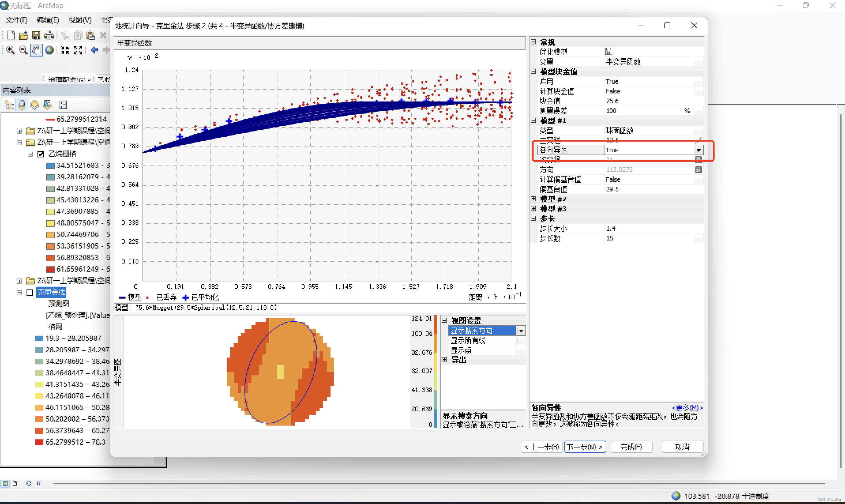Click the data view icon at bottom

5,483
